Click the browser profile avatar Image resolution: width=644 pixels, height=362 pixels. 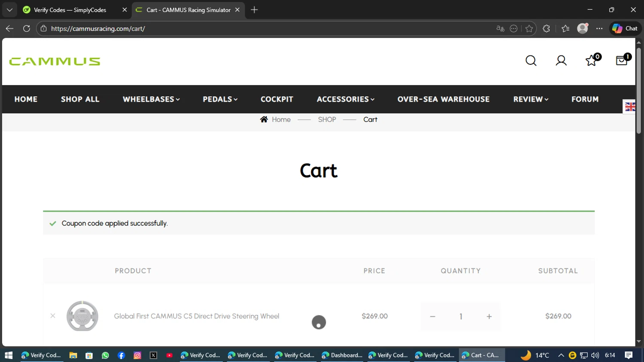pyautogui.click(x=583, y=28)
